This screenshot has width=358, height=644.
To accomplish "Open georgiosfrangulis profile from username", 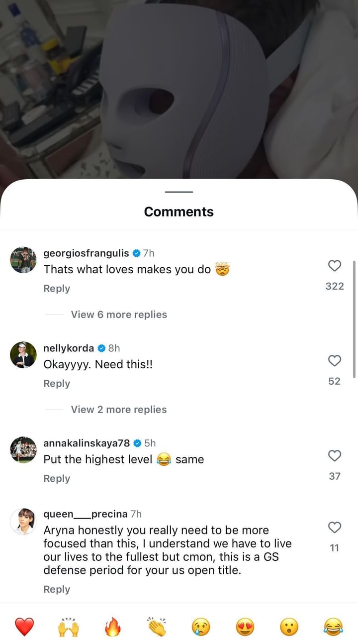I will 86,253.
